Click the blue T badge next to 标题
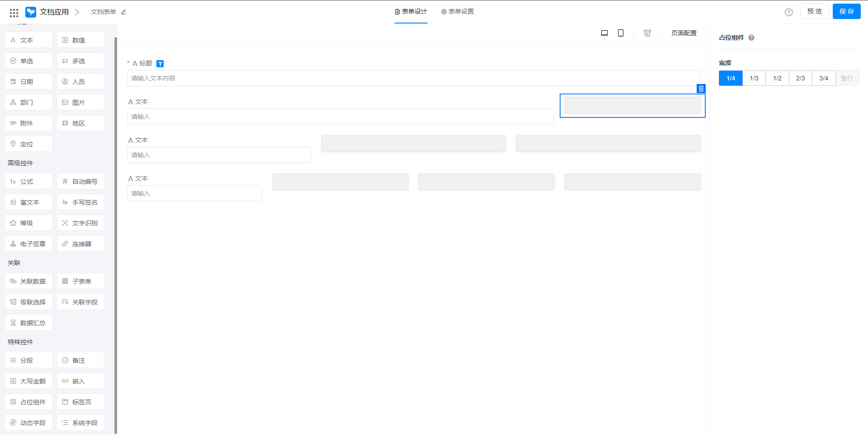 coord(160,64)
